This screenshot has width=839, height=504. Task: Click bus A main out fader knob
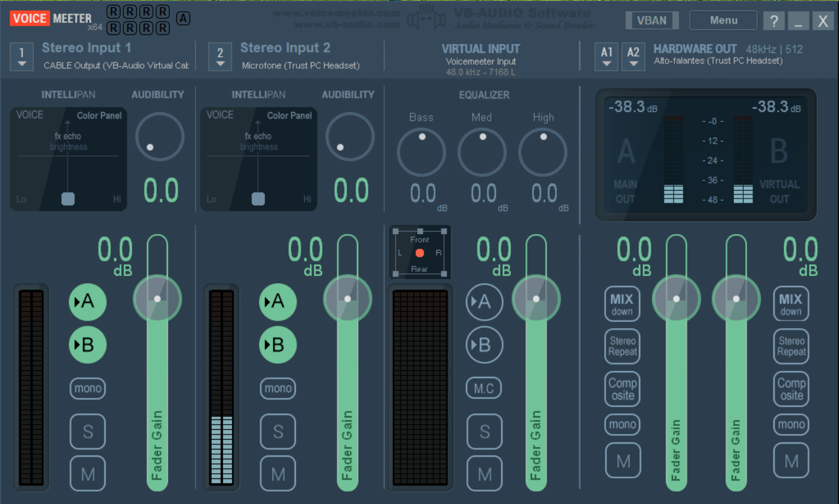(676, 299)
